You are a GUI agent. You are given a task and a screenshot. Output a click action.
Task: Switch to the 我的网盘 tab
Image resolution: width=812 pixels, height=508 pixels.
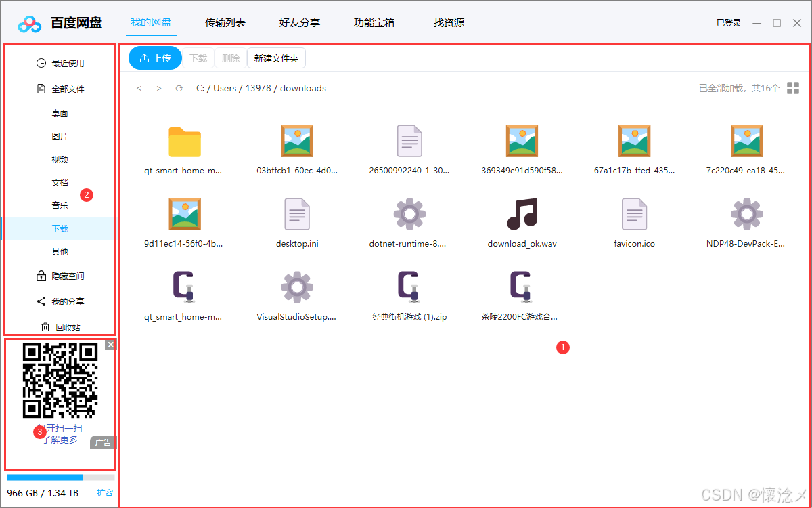(x=151, y=23)
